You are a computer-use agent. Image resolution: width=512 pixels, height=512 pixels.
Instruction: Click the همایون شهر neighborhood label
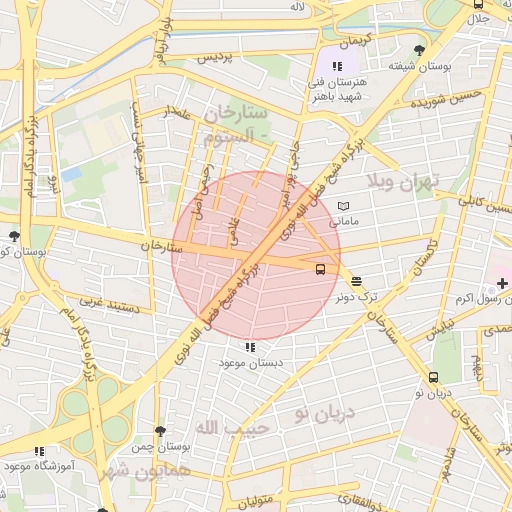click(145, 472)
